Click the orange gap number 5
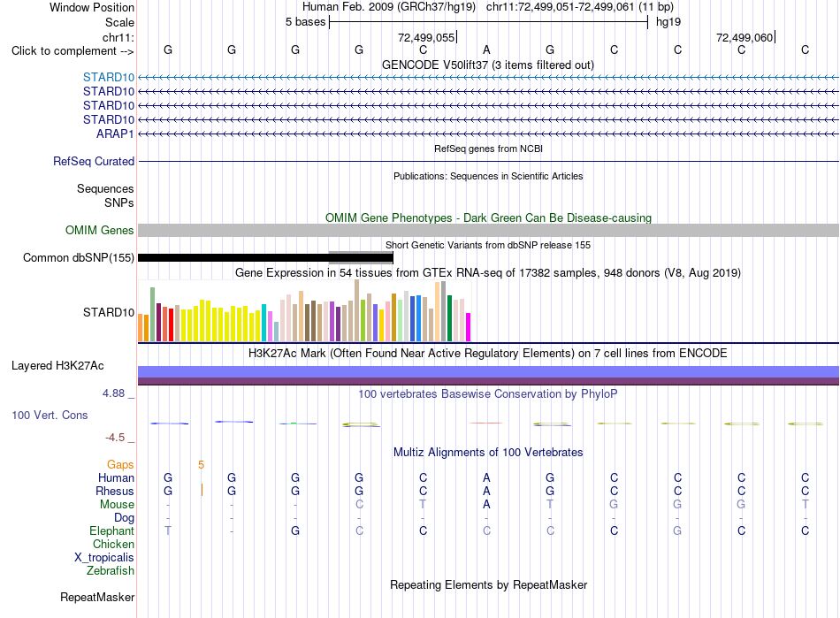 [201, 465]
